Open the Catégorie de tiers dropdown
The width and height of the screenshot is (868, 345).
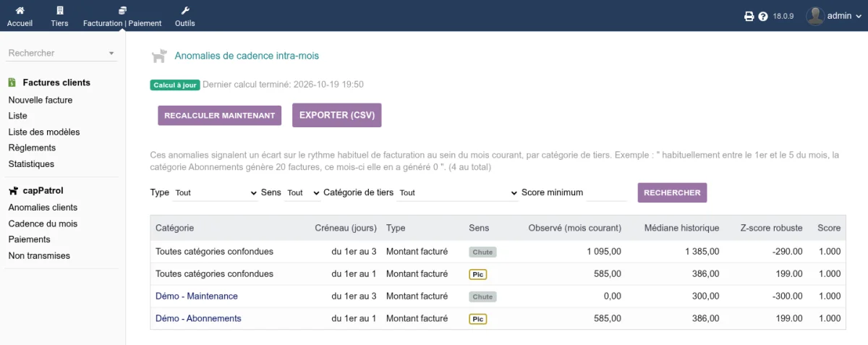(457, 193)
